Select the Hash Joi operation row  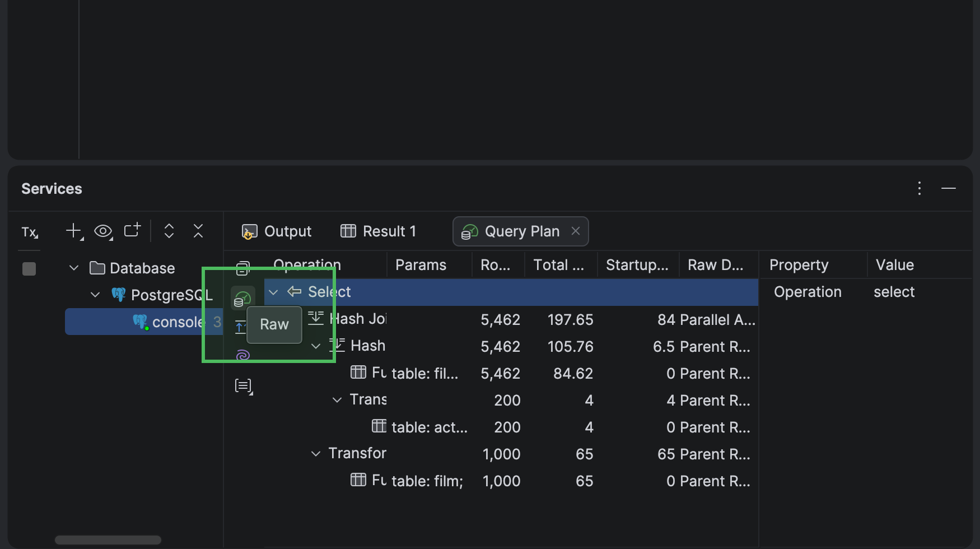(x=511, y=319)
